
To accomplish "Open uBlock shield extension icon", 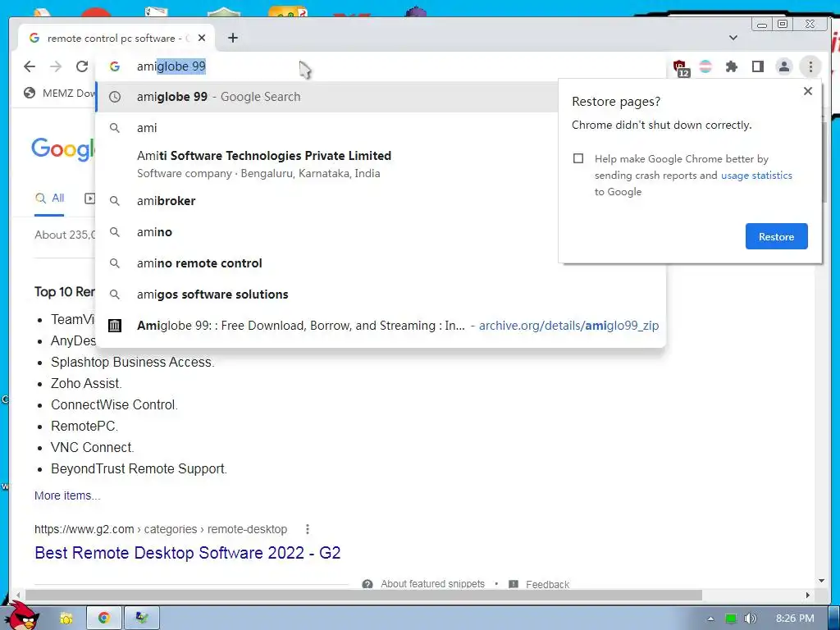I will (x=680, y=68).
